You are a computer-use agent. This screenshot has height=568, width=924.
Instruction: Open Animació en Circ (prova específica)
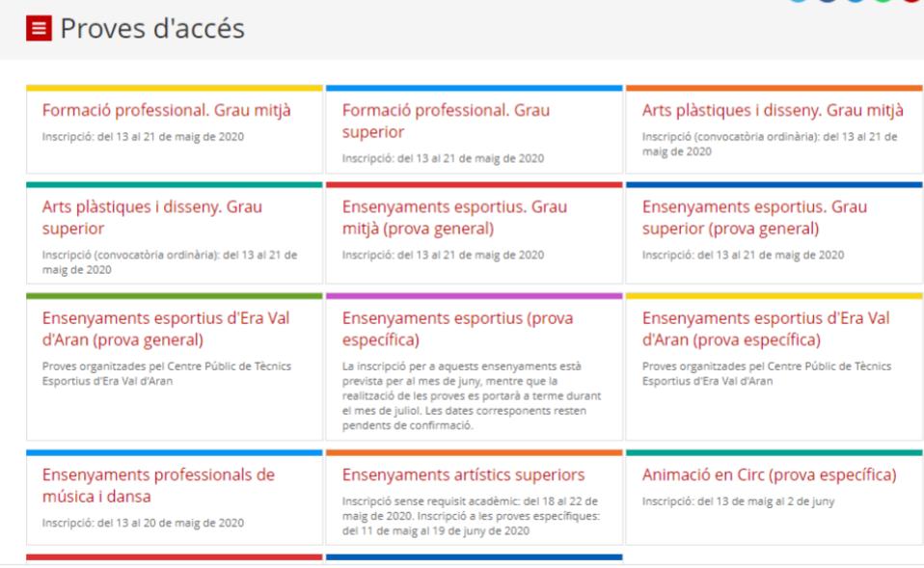click(769, 474)
